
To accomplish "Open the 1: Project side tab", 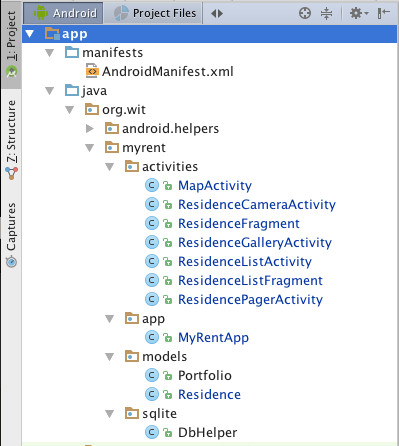I will [11, 45].
